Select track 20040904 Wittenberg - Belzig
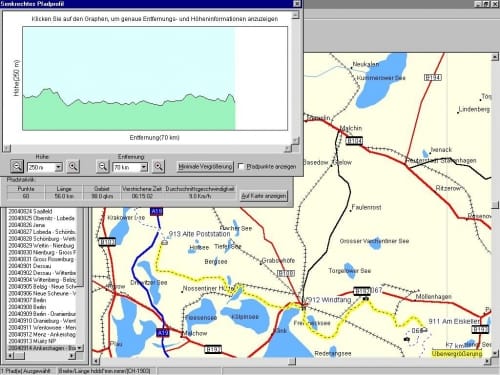 [42, 280]
